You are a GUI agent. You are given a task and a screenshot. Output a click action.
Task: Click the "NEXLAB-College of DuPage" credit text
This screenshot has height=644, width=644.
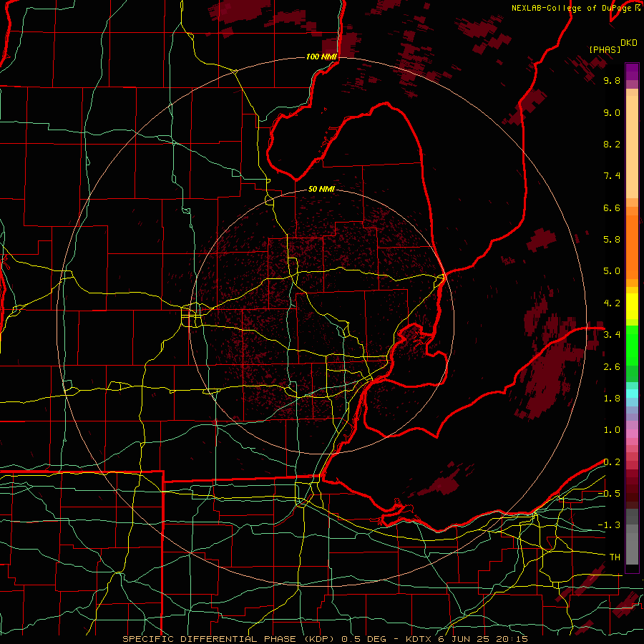[x=572, y=8]
